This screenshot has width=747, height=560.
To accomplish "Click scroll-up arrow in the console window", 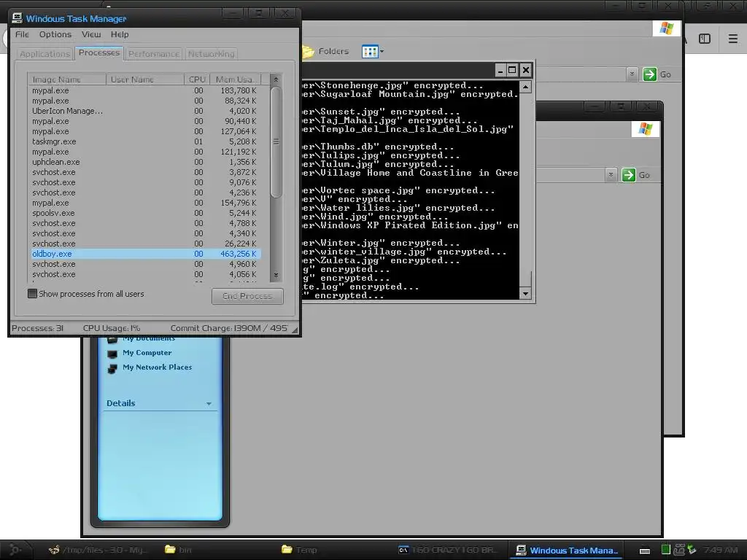I will [x=525, y=87].
